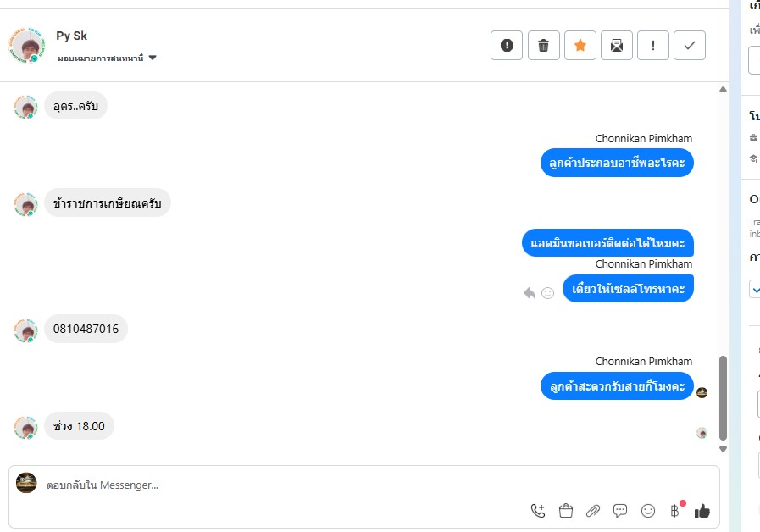The height and width of the screenshot is (532, 760).
Task: Mark conversation as spam with octagon icon
Action: pos(507,46)
